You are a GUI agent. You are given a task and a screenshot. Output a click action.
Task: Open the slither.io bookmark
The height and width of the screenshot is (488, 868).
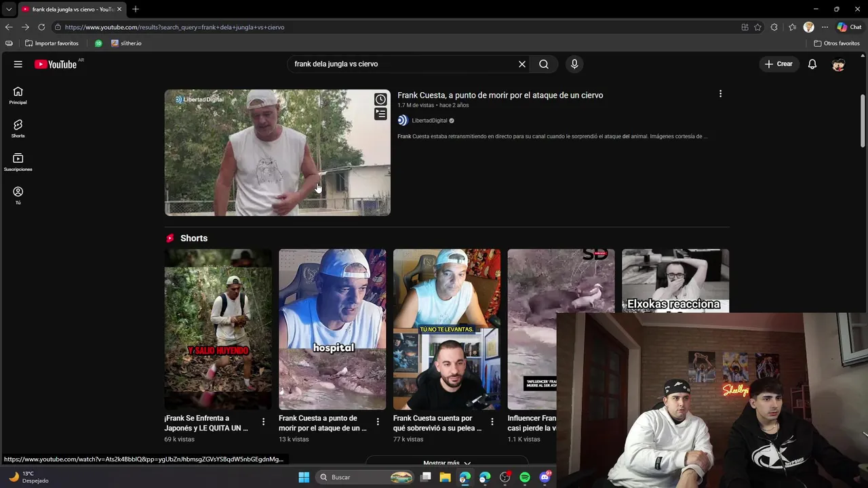click(126, 43)
